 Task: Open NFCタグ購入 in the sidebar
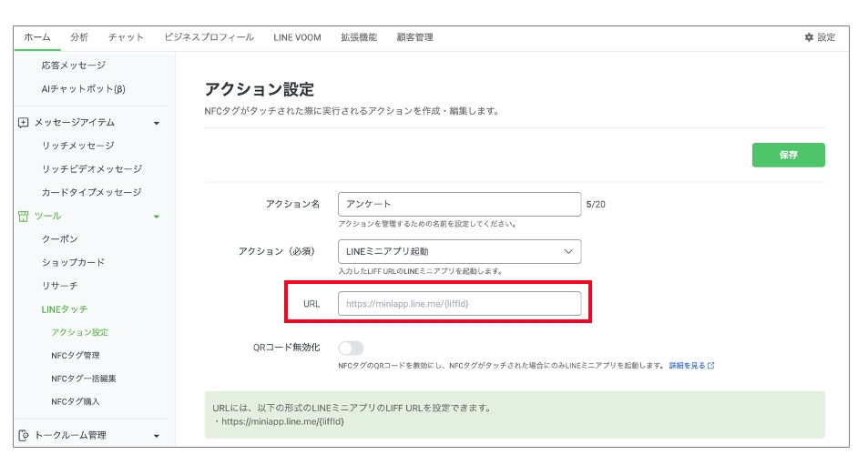(x=76, y=402)
